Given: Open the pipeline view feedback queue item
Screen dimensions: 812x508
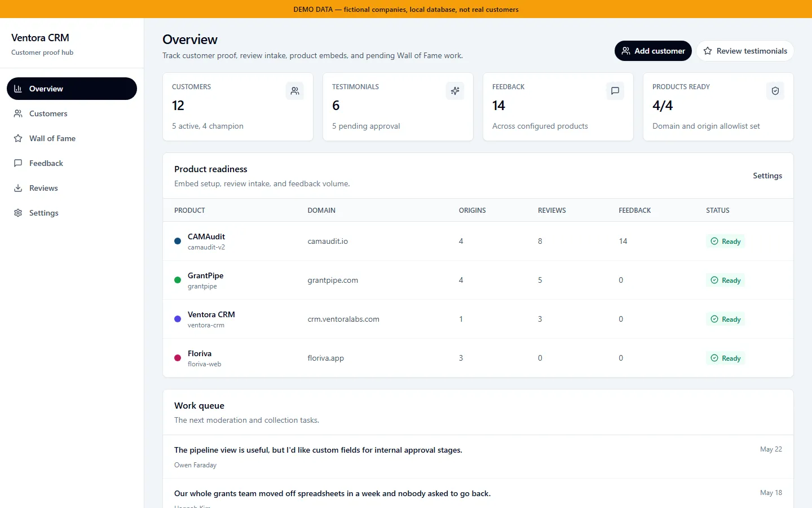Looking at the screenshot, I should click(478, 457).
